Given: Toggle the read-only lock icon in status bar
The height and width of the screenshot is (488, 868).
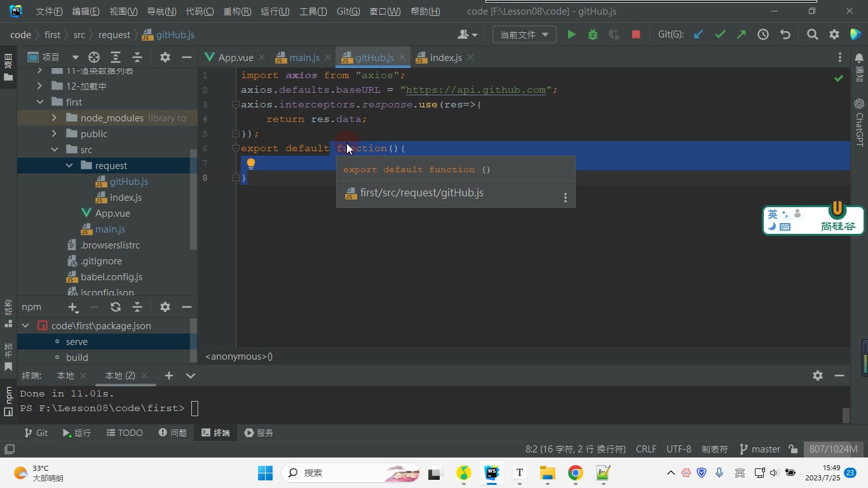Looking at the screenshot, I should (x=793, y=449).
